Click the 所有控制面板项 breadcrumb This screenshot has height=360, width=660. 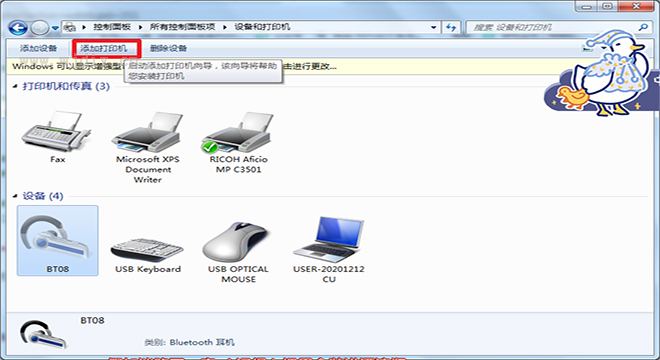pyautogui.click(x=183, y=27)
